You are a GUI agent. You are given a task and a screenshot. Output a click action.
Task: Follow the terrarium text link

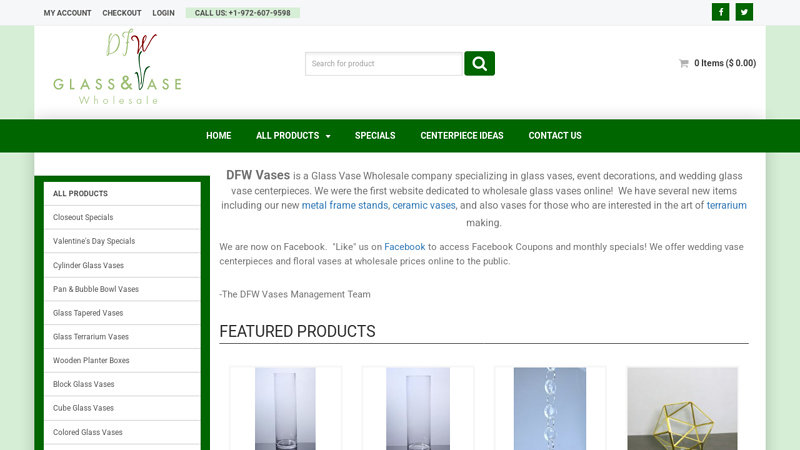click(x=726, y=205)
